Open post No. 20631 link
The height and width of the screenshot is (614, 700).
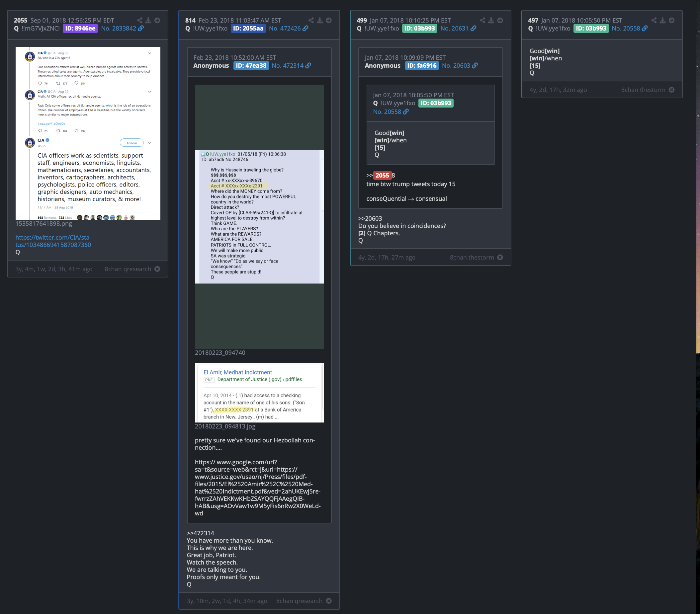pos(455,29)
